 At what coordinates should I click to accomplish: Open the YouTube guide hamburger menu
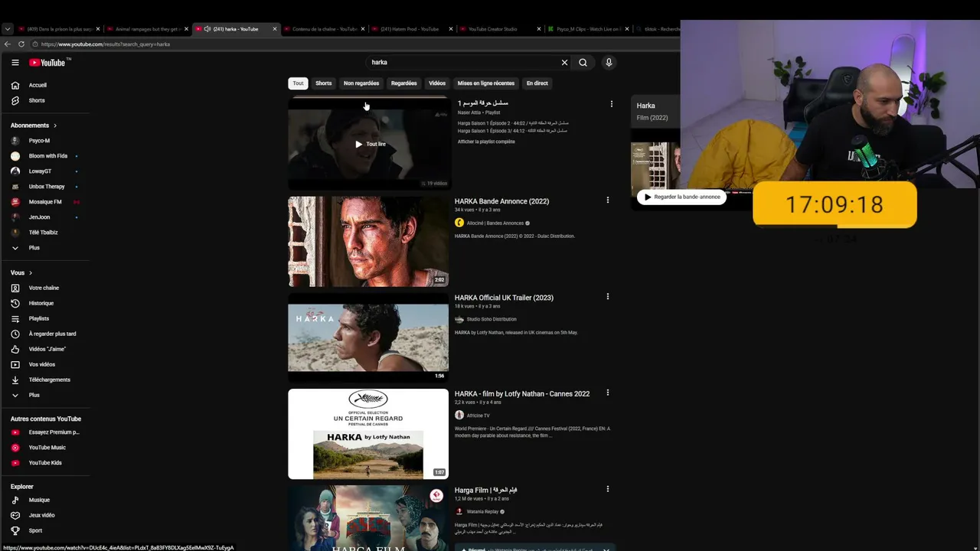point(15,63)
